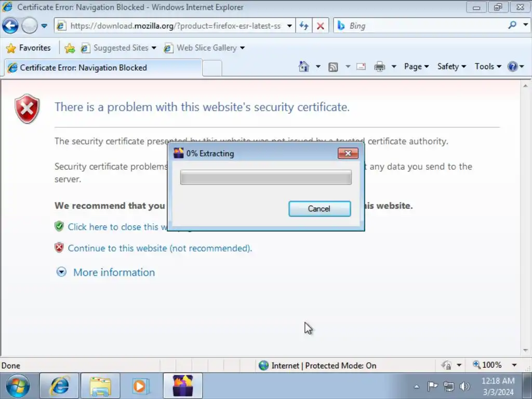Show hidden system tray icons
This screenshot has width=532, height=399.
[417, 387]
